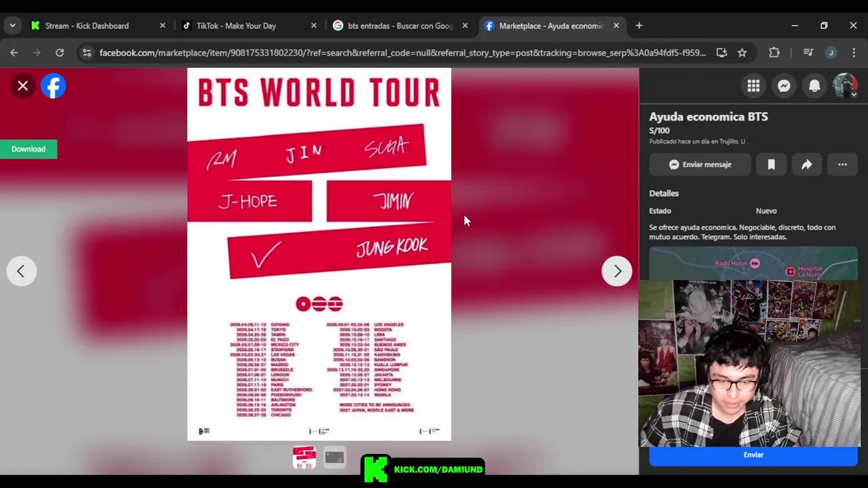This screenshot has width=868, height=488.
Task: Open the tab search dropdown
Action: [x=12, y=26]
